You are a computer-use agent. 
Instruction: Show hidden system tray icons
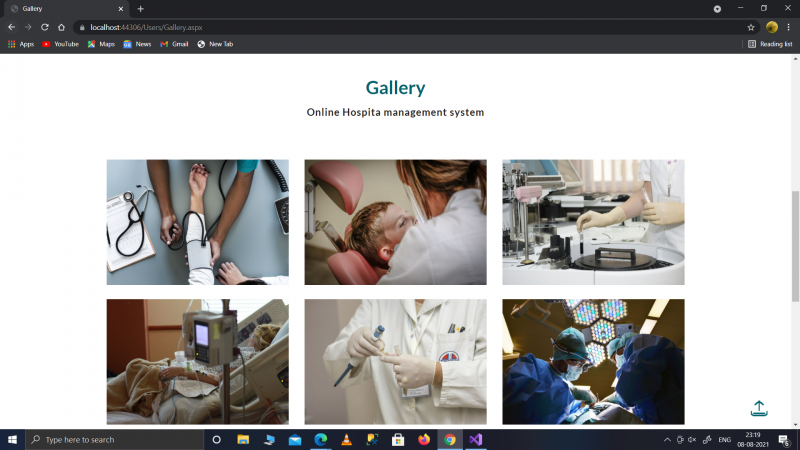(x=667, y=439)
